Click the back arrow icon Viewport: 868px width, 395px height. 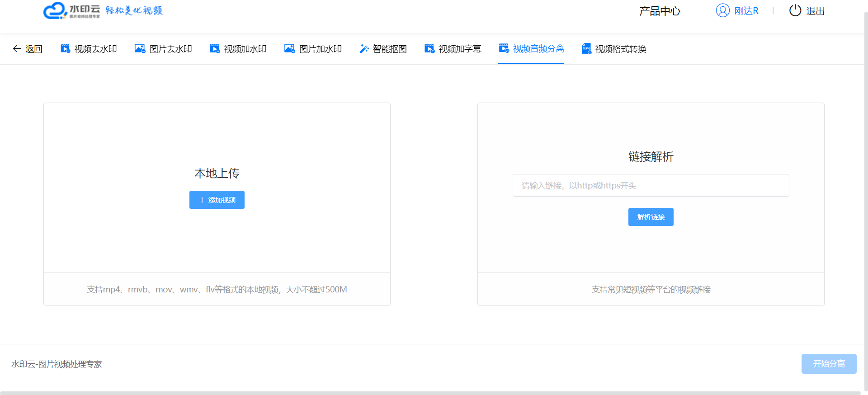(17, 49)
